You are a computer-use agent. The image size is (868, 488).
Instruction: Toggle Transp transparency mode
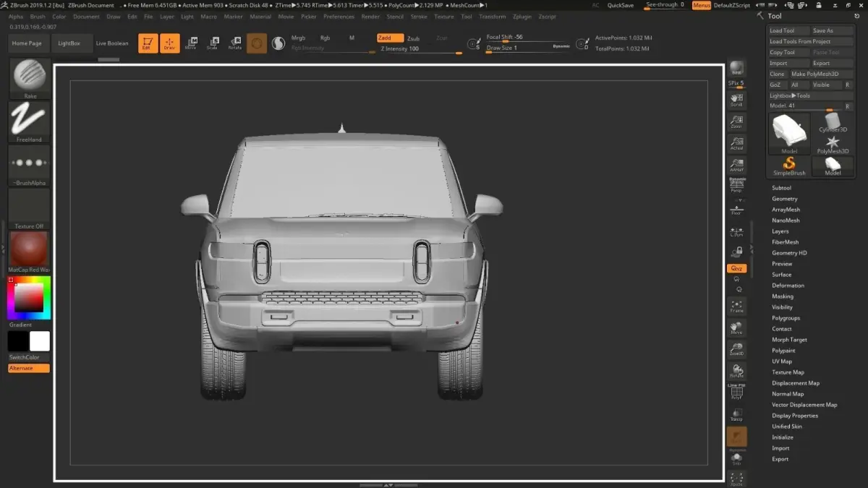click(736, 414)
